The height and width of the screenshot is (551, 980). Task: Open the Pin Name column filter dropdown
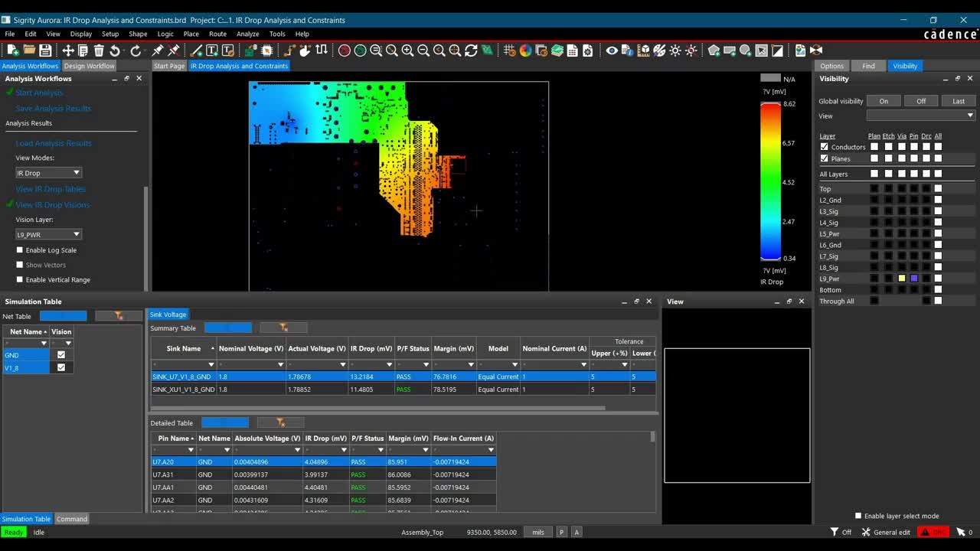(x=191, y=450)
